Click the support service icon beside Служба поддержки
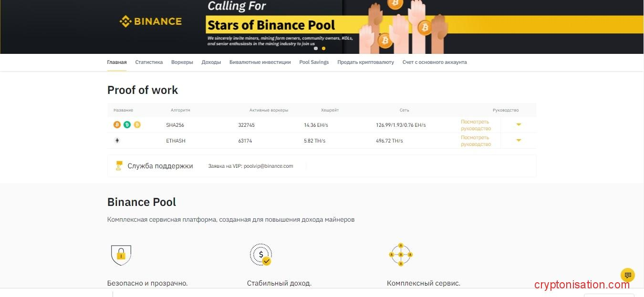The image size is (644, 297). 119,166
